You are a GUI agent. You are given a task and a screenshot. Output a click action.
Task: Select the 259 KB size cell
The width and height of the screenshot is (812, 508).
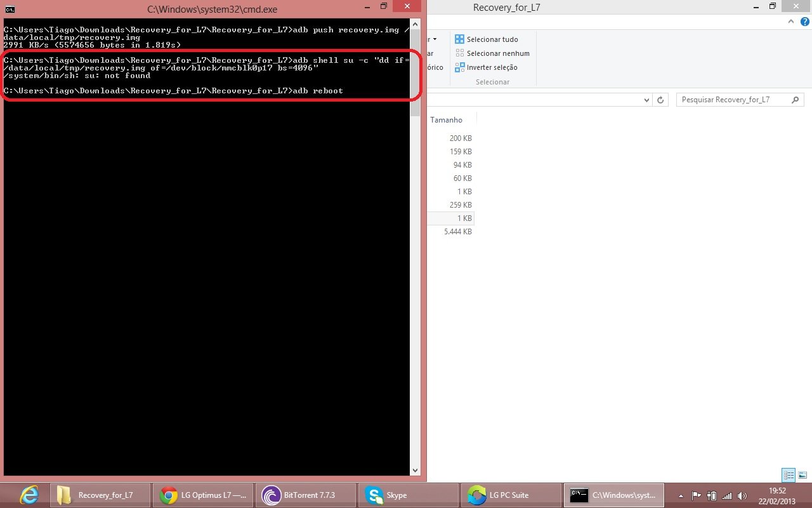pos(461,205)
